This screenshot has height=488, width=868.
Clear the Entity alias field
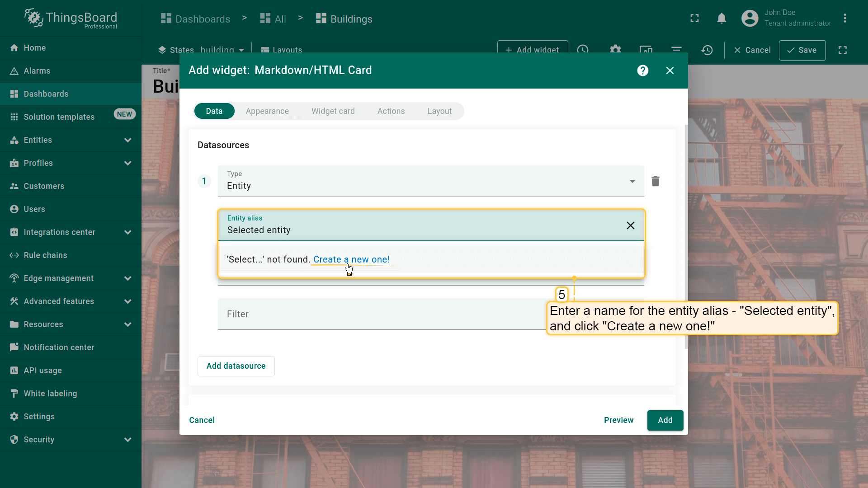click(630, 225)
